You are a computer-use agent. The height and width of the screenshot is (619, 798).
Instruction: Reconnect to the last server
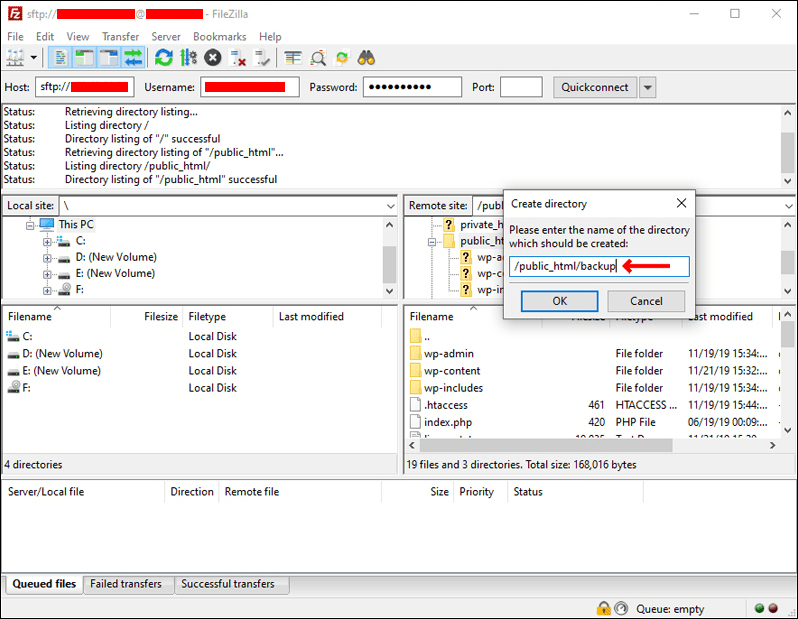[x=262, y=58]
